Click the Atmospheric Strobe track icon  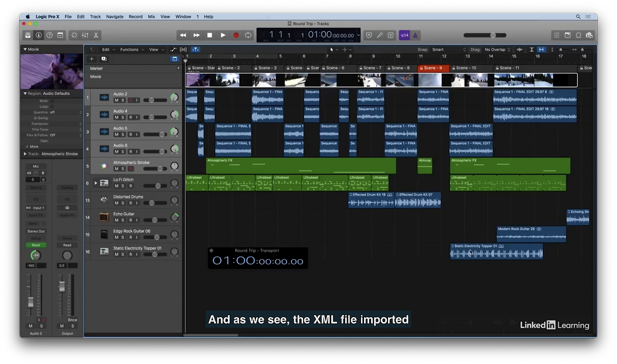click(104, 166)
